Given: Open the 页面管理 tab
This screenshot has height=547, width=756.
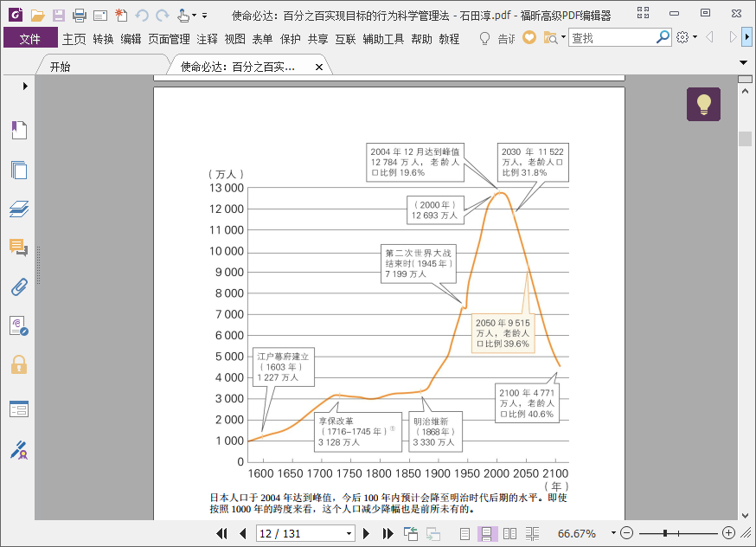Looking at the screenshot, I should coord(169,39).
